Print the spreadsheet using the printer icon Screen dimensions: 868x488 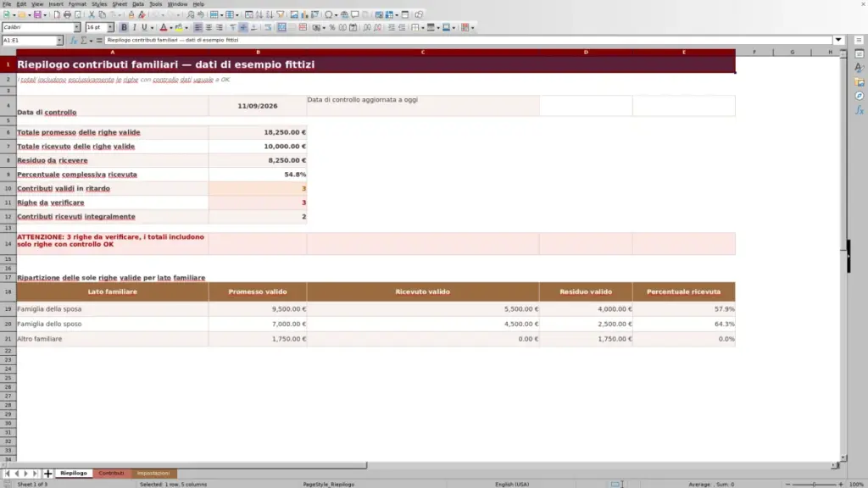(x=67, y=14)
